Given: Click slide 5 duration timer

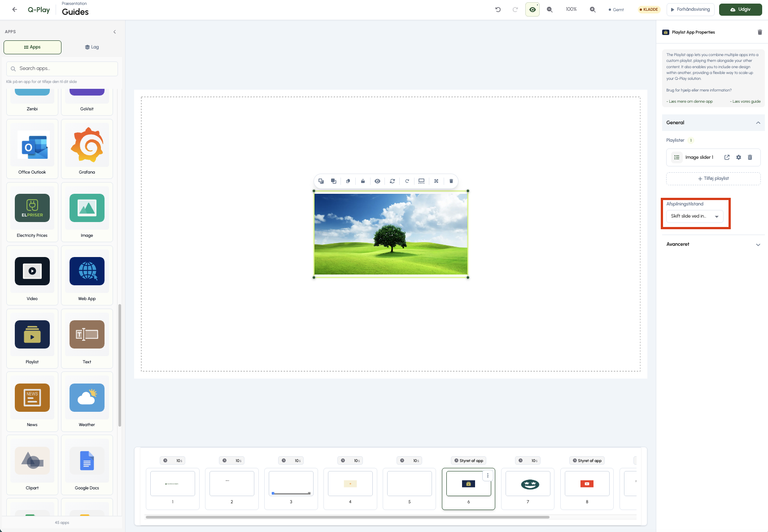Looking at the screenshot, I should coord(410,461).
